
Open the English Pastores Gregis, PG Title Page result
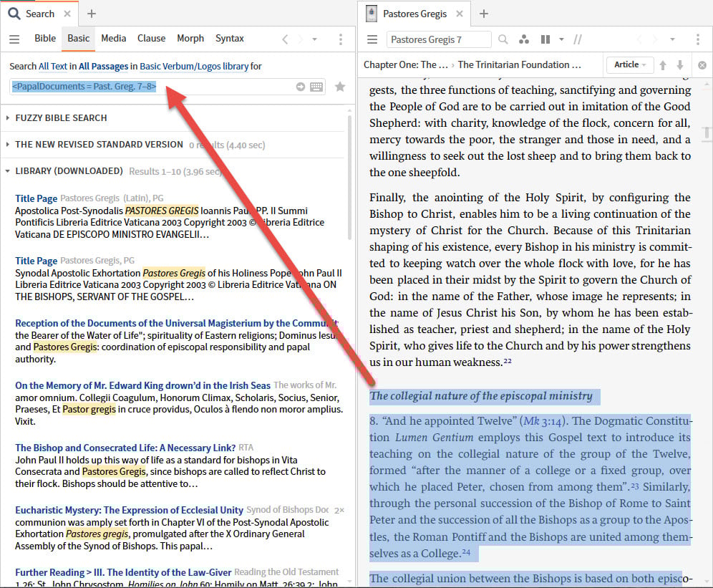pyautogui.click(x=36, y=261)
